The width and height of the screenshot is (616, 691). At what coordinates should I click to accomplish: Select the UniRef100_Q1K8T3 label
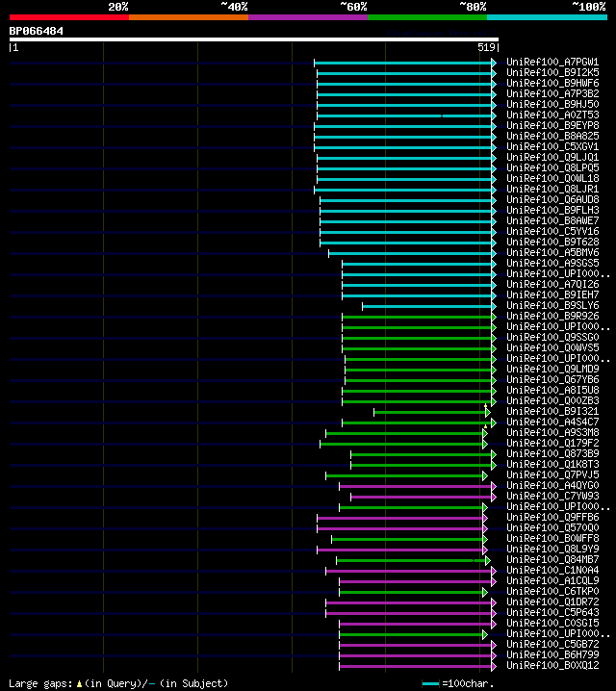(x=552, y=464)
